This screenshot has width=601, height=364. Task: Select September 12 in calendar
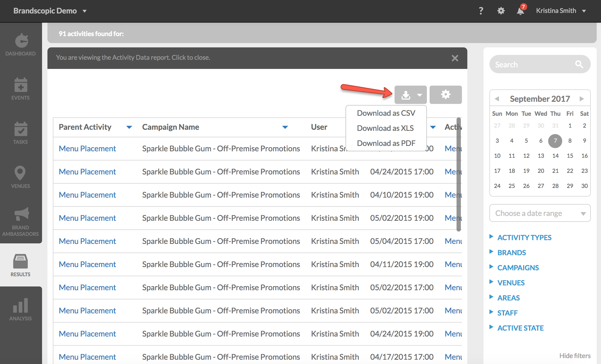[526, 156]
